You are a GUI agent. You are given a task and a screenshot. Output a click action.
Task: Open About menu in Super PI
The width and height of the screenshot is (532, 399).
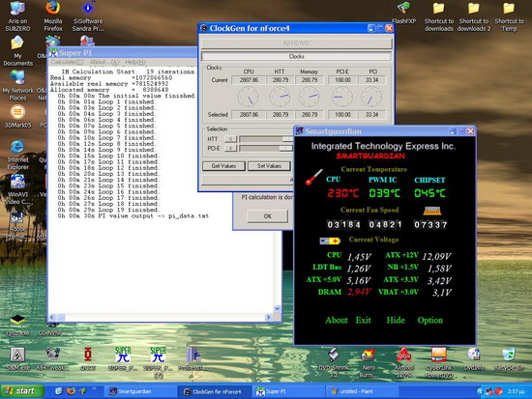coord(104,62)
